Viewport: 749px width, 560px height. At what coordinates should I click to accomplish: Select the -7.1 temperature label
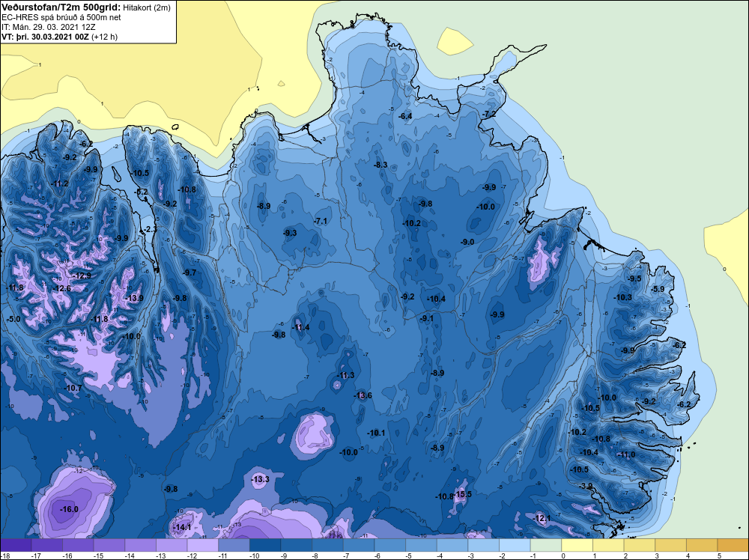(321, 221)
